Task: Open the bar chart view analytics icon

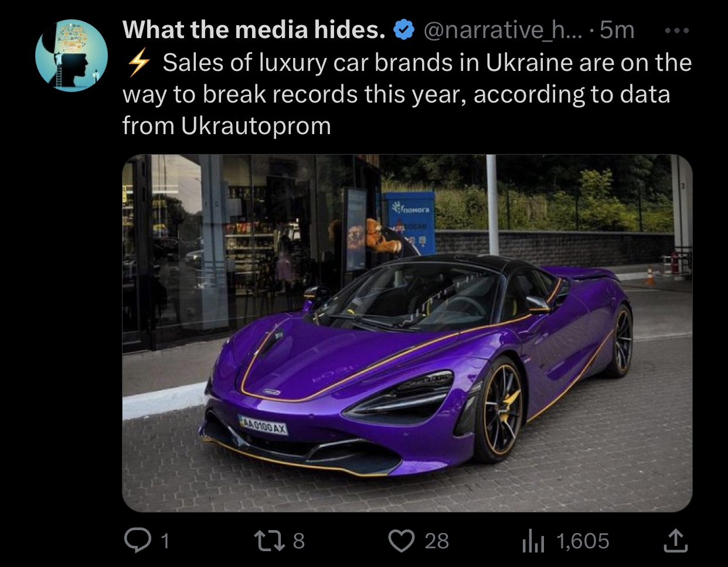Action: 533,541
